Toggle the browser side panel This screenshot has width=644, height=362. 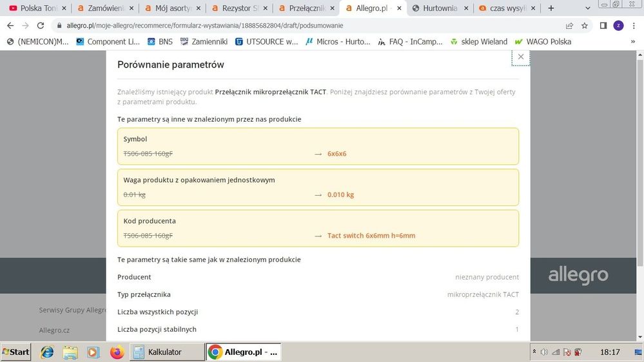click(603, 26)
